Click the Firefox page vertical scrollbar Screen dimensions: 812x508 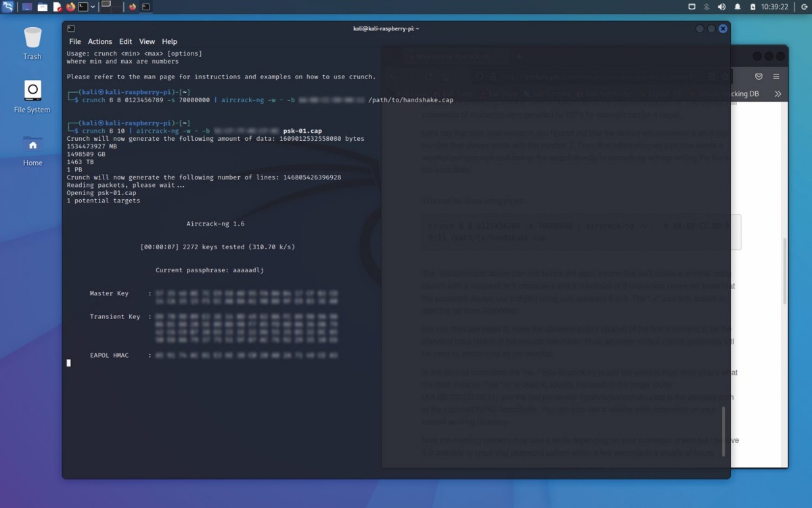(x=784, y=271)
